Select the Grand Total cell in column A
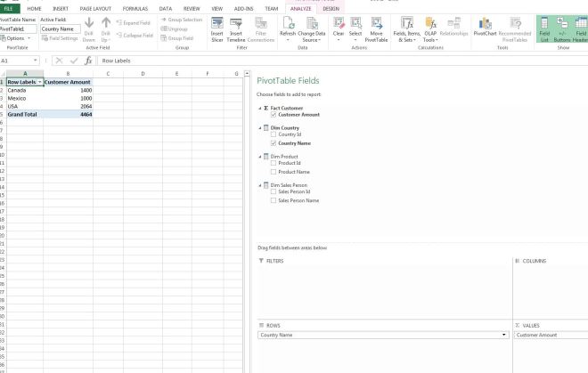 coord(22,114)
